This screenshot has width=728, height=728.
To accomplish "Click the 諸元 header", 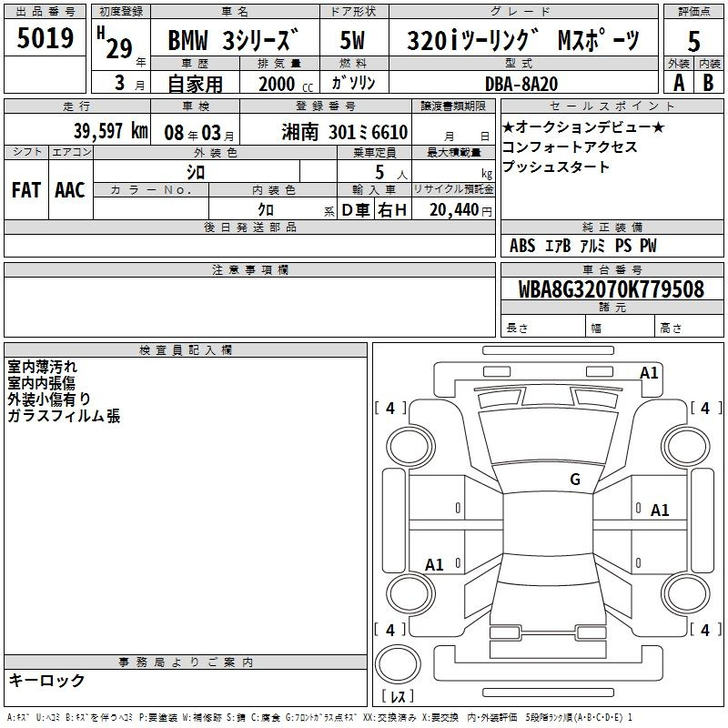I will coord(612,307).
